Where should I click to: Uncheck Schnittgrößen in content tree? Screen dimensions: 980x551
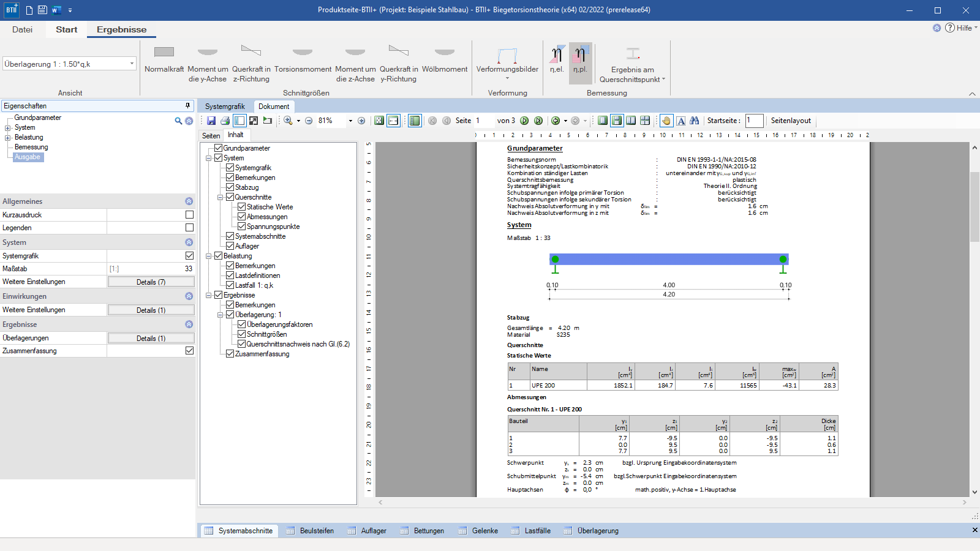point(242,334)
